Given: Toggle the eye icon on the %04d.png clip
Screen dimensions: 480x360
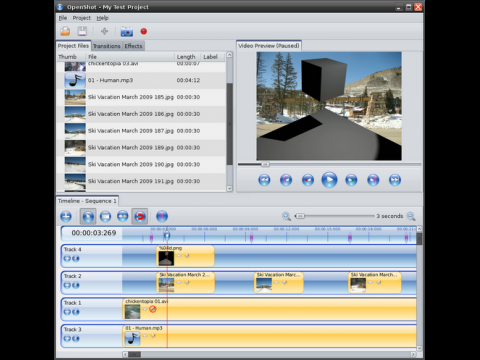Looking at the screenshot, I should (179, 256).
